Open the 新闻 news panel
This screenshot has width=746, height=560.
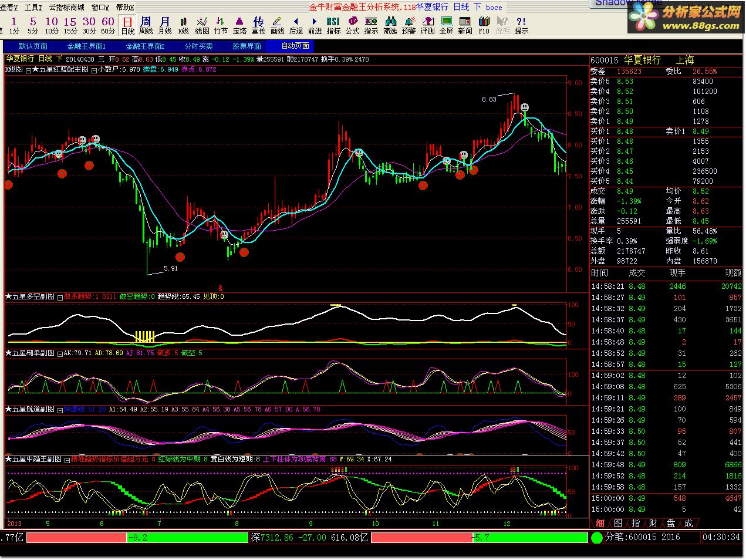click(465, 25)
